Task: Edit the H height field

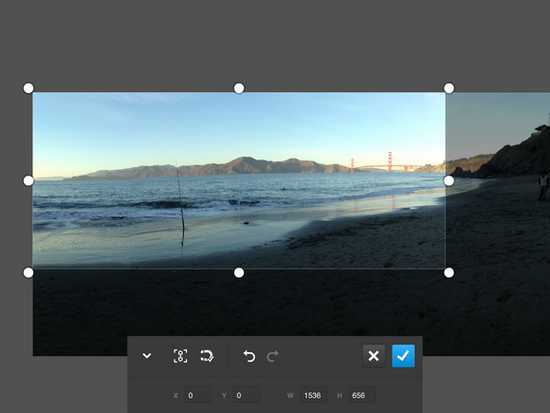Action: tap(362, 395)
